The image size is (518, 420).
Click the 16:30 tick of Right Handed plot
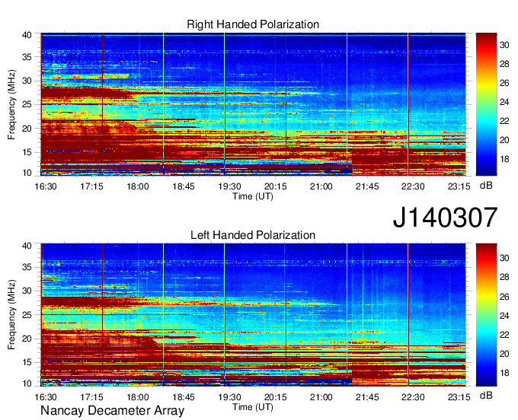[x=46, y=186]
